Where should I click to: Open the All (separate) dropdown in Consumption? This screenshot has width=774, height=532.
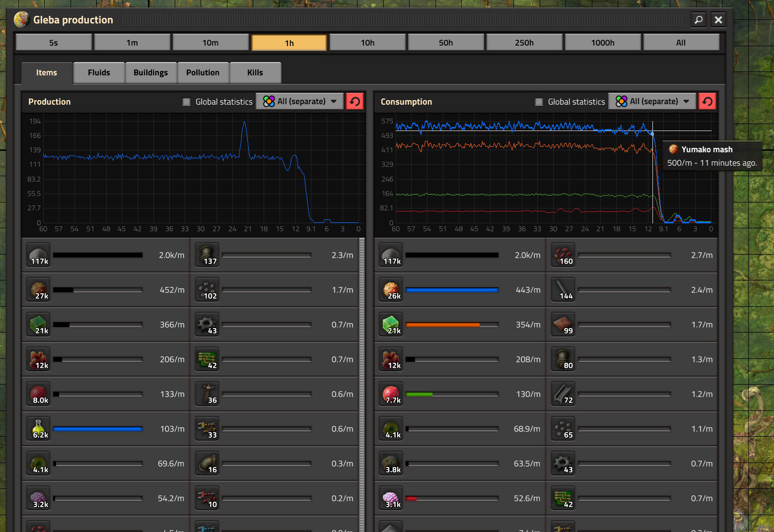coord(652,101)
